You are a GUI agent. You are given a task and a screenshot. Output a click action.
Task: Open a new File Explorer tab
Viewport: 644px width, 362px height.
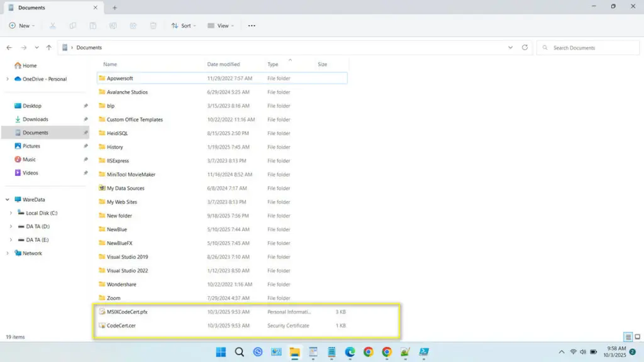coord(114,8)
